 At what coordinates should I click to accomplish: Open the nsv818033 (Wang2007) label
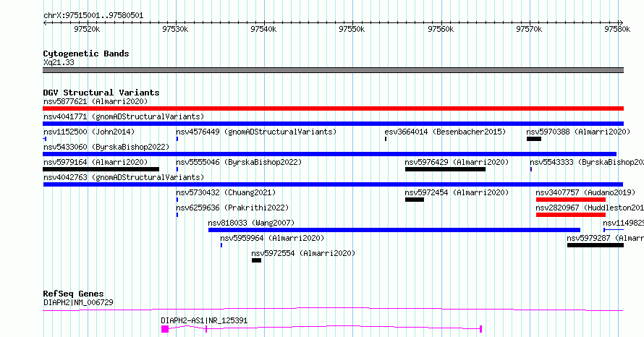click(x=251, y=223)
